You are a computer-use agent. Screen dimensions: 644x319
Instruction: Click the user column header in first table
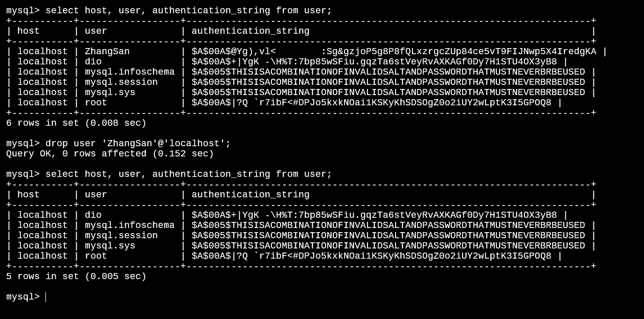(x=96, y=31)
